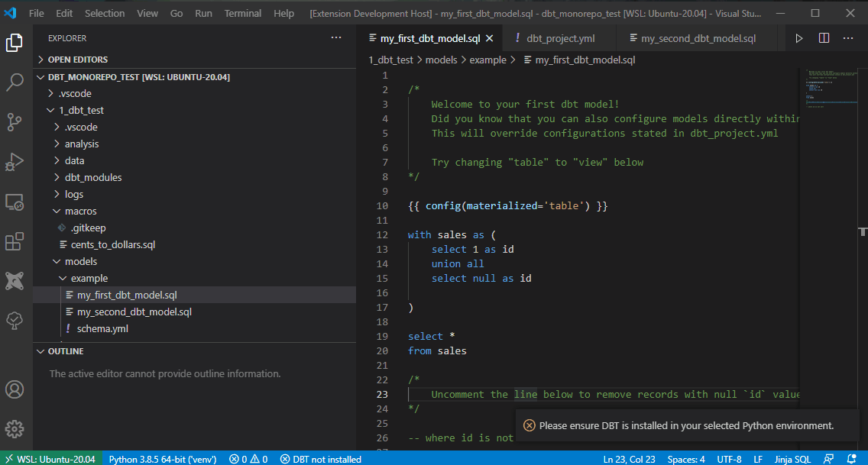Collapse the models folder

(x=194, y=261)
